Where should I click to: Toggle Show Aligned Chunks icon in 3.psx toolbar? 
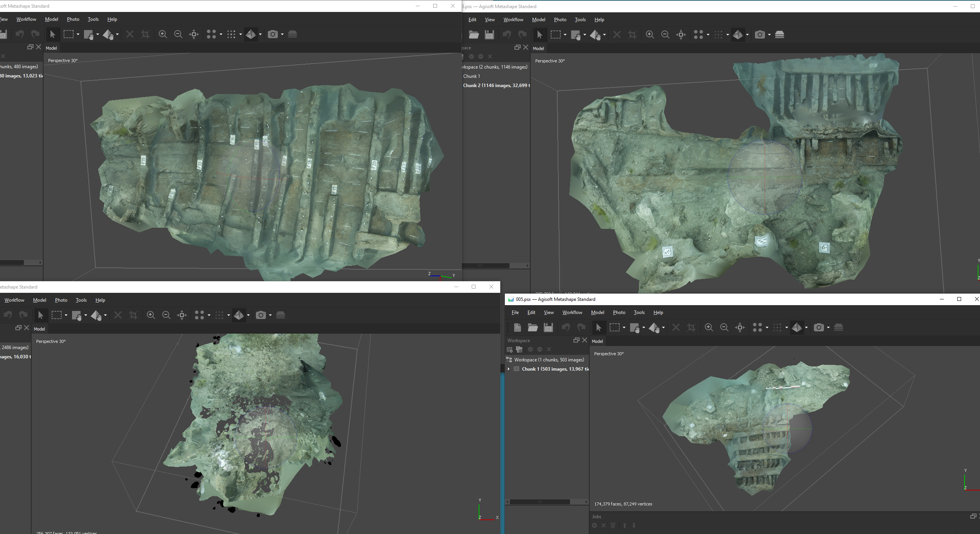[779, 35]
